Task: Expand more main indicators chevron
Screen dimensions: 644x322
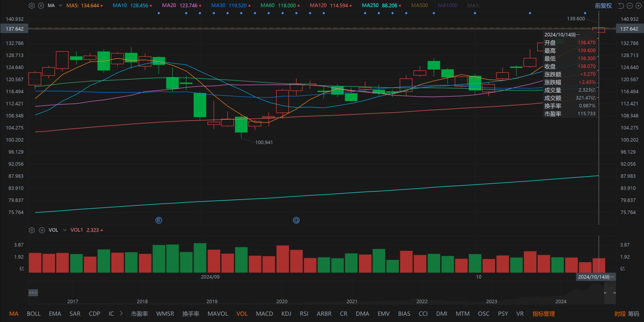Action: [121, 313]
